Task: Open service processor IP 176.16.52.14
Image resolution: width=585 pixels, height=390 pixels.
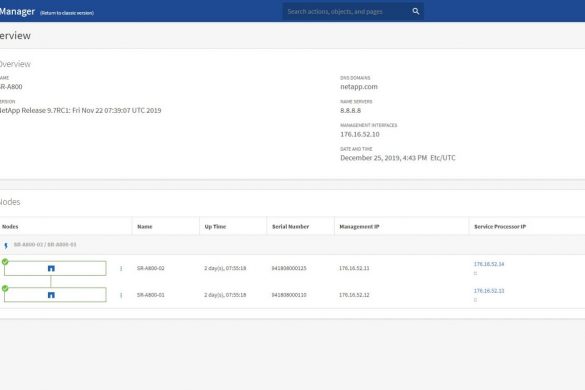Action: (489, 264)
